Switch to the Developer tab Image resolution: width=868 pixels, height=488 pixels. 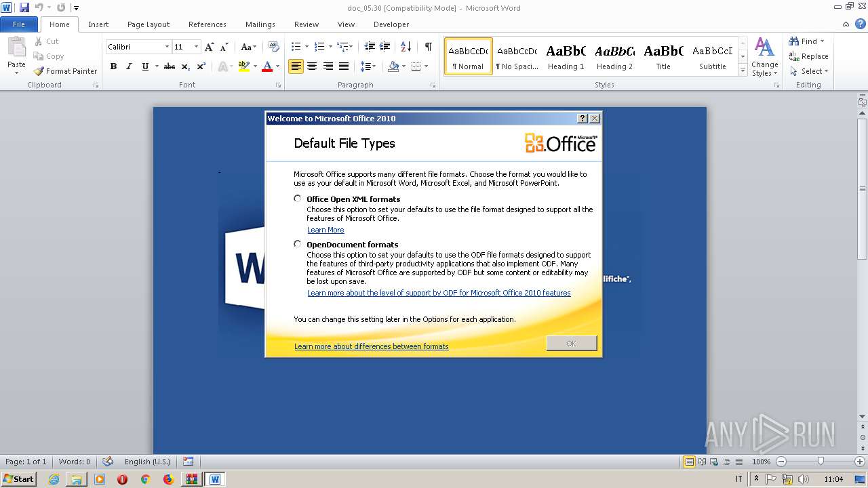391,24
